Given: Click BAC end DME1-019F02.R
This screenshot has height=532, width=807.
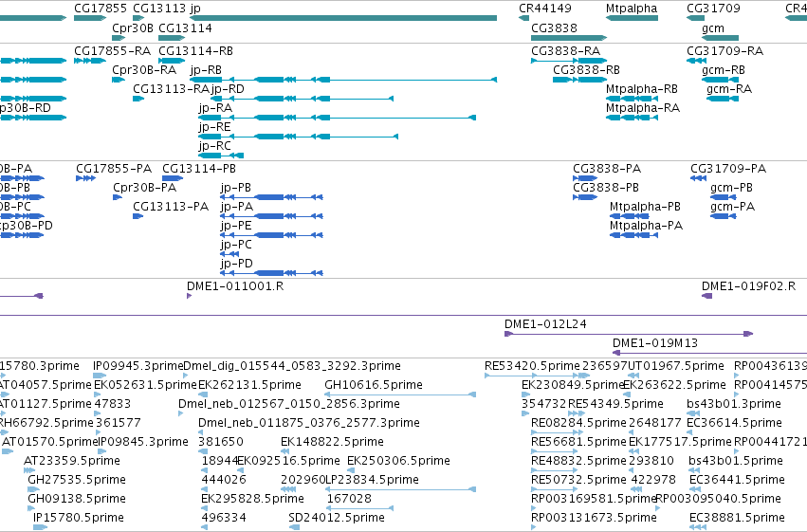Looking at the screenshot, I should [x=707, y=296].
